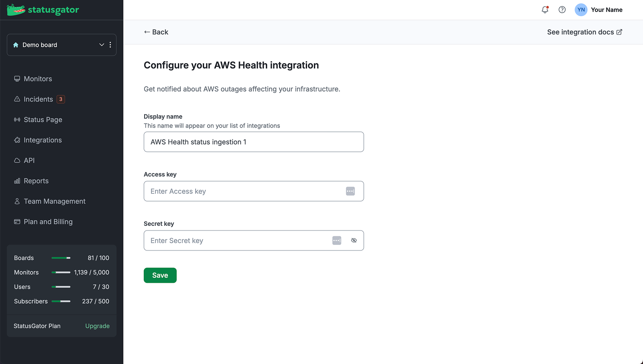Click the 81 / 100 boards count
Screen dimensions: 643x364
coord(98,258)
